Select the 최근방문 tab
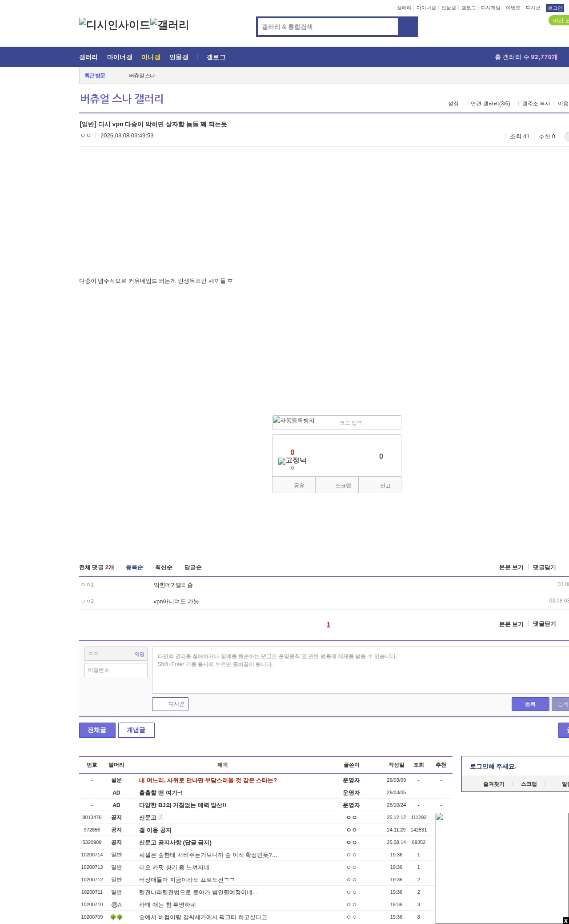The height and width of the screenshot is (924, 569). 95,76
